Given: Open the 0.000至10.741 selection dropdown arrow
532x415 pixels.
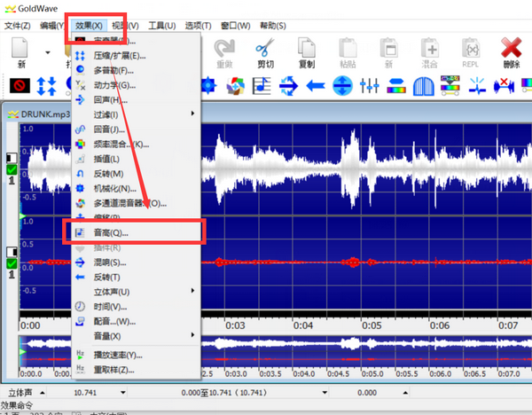Looking at the screenshot, I should (325, 393).
